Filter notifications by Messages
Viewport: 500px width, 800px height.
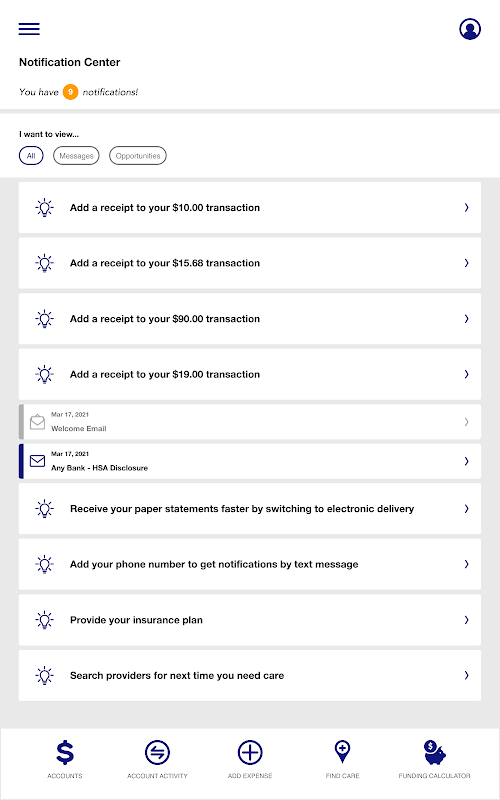pyautogui.click(x=76, y=156)
